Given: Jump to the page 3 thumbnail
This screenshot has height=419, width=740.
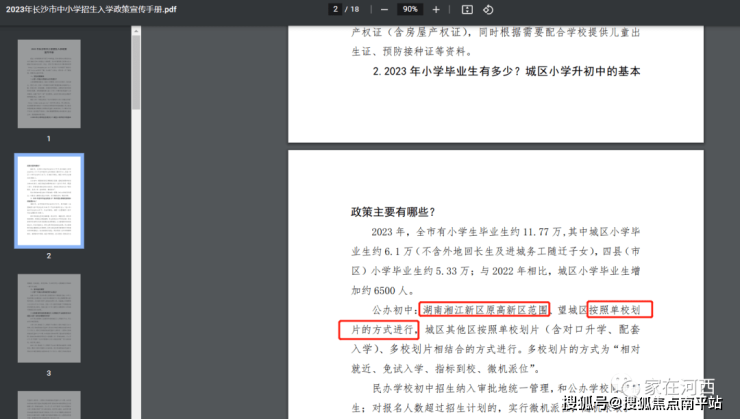Looking at the screenshot, I should click(49, 319).
